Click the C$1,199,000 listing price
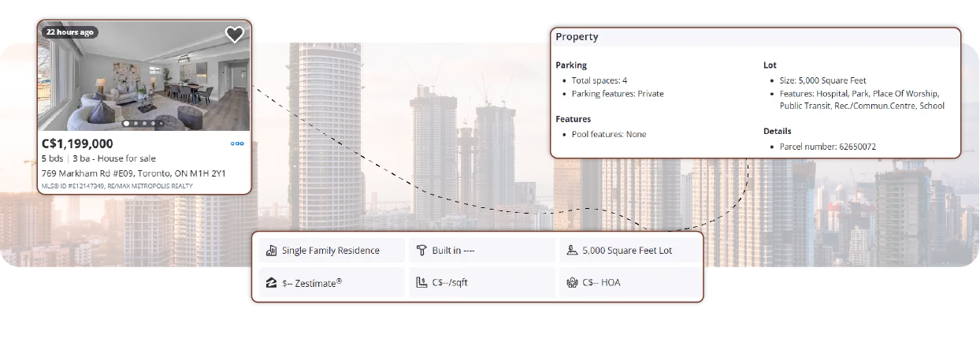The width and height of the screenshot is (980, 346). click(x=77, y=143)
